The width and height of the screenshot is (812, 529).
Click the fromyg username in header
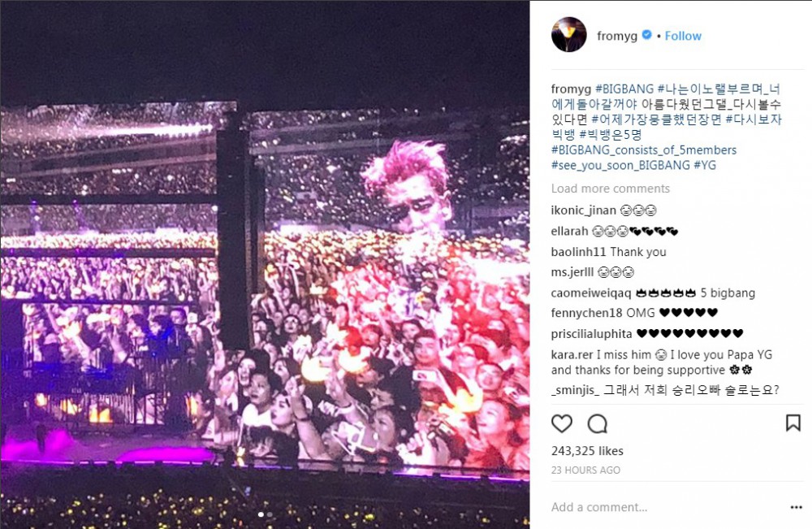(x=617, y=36)
